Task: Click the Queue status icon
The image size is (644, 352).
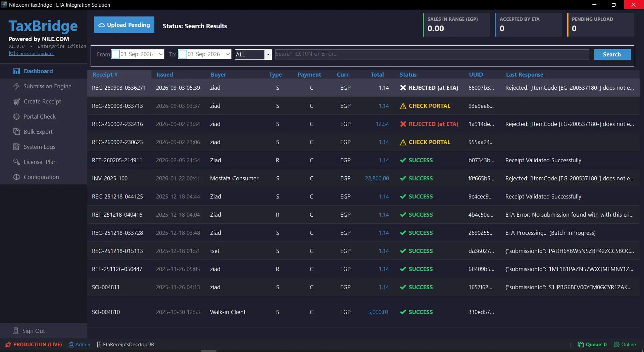Action: coord(581,345)
